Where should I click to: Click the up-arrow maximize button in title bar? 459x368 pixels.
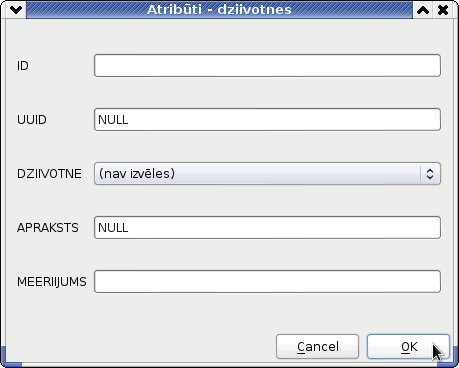pyautogui.click(x=423, y=10)
